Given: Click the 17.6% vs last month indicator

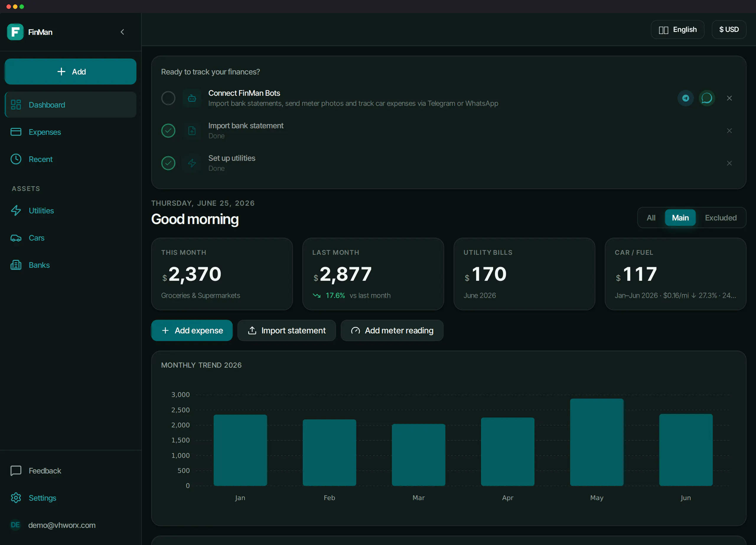Looking at the screenshot, I should pos(352,296).
